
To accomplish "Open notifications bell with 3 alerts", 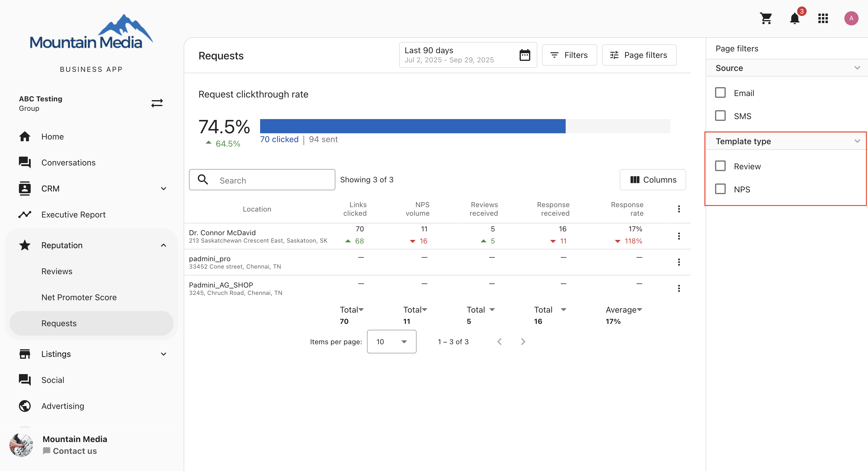I will pyautogui.click(x=794, y=18).
